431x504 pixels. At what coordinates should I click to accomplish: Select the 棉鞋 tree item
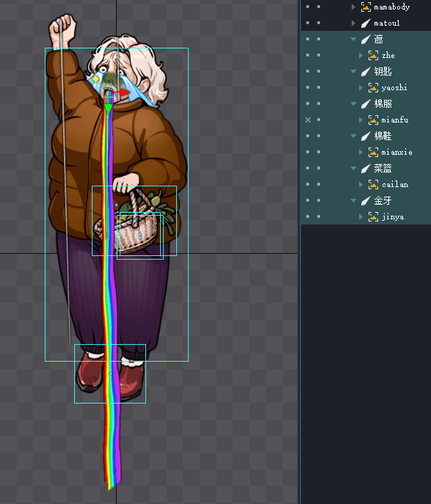tap(383, 136)
